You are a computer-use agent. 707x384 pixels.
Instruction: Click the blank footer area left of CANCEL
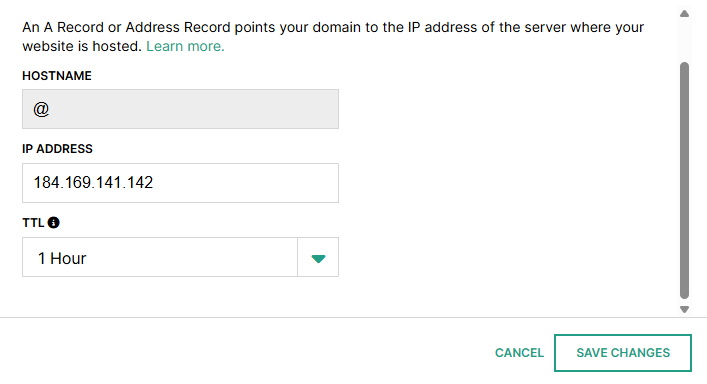[x=243, y=353]
